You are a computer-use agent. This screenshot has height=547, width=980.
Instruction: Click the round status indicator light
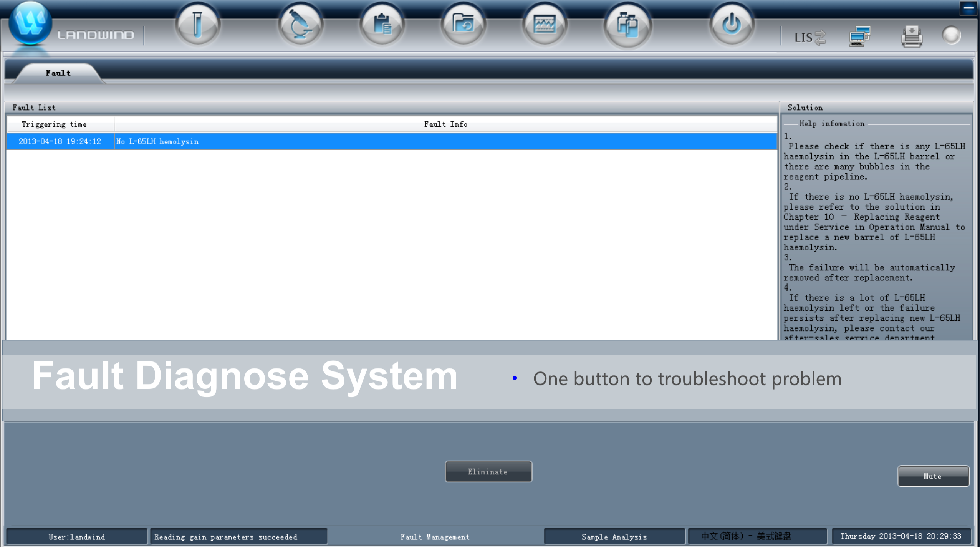click(x=951, y=36)
